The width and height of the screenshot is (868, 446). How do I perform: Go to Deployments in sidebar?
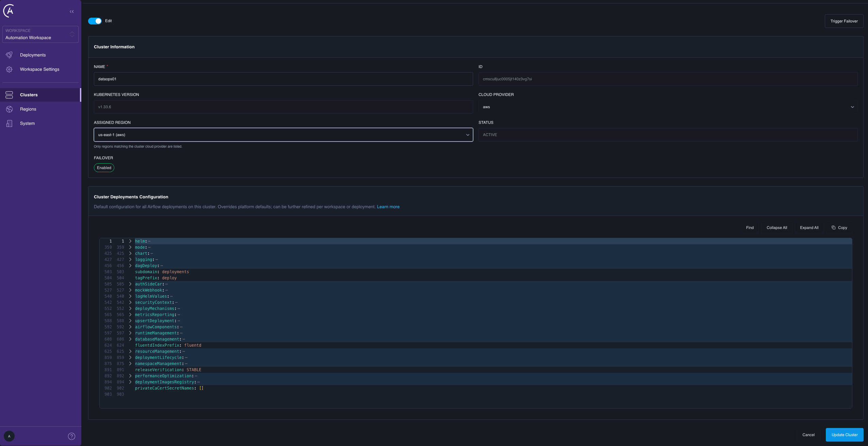(x=40, y=55)
